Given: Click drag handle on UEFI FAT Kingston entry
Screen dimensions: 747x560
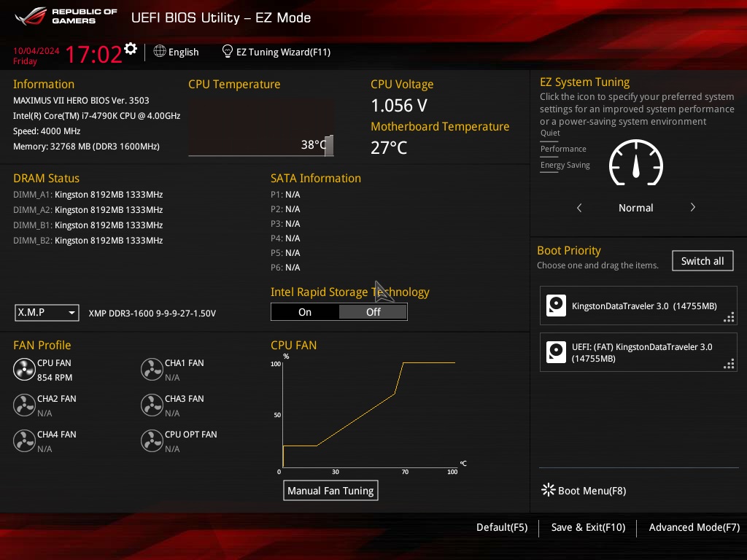Looking at the screenshot, I should point(729,365).
